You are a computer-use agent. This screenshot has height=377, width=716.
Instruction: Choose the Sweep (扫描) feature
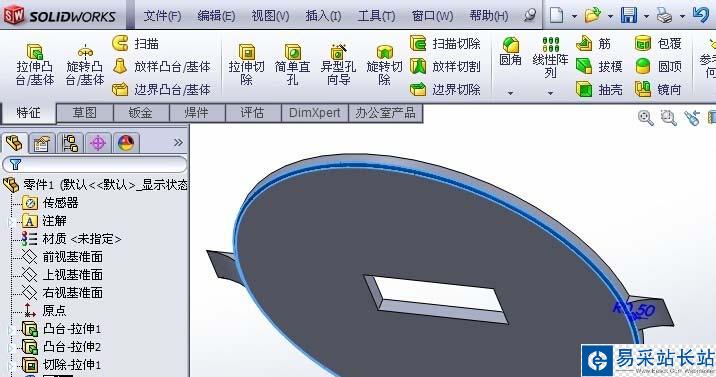coord(136,43)
